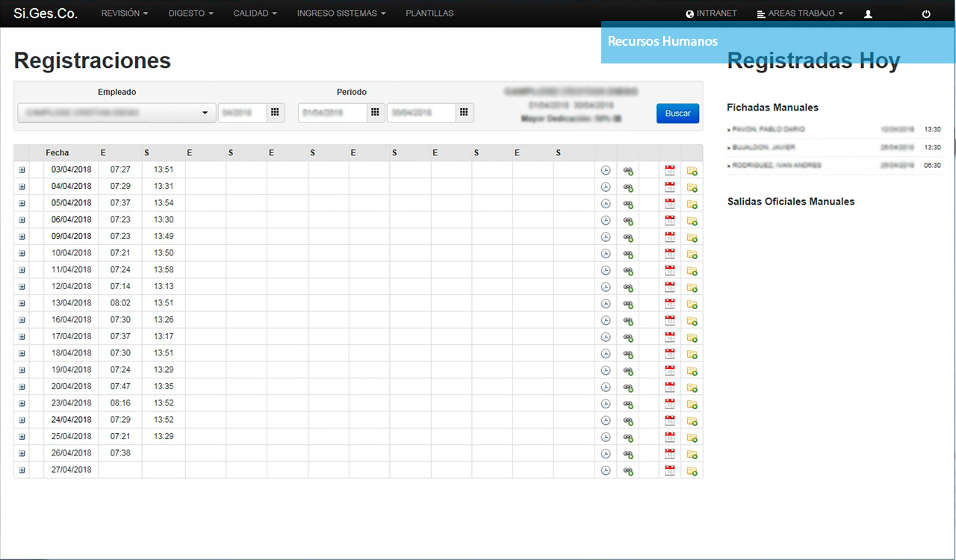The height and width of the screenshot is (560, 956).
Task: Click the user profile icon
Action: (868, 13)
